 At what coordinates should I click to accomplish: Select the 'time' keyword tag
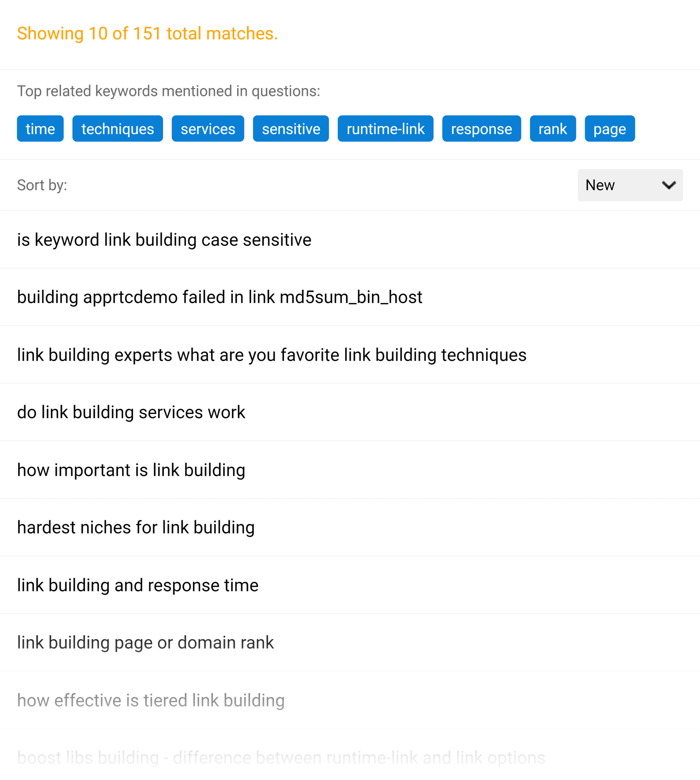(x=40, y=128)
